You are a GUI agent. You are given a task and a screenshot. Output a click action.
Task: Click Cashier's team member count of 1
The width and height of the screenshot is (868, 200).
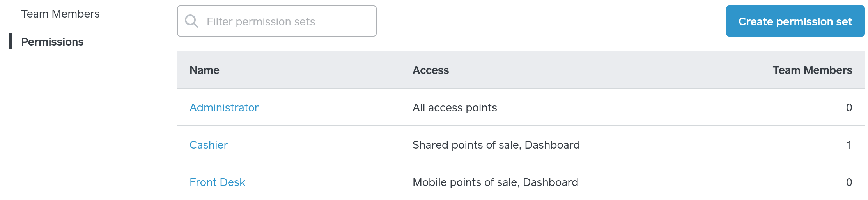(849, 145)
